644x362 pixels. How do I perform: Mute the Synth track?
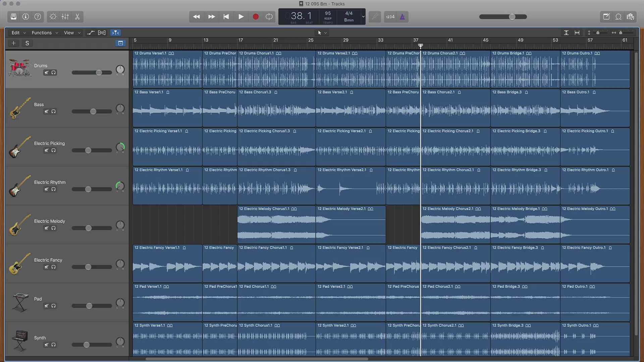point(46,345)
